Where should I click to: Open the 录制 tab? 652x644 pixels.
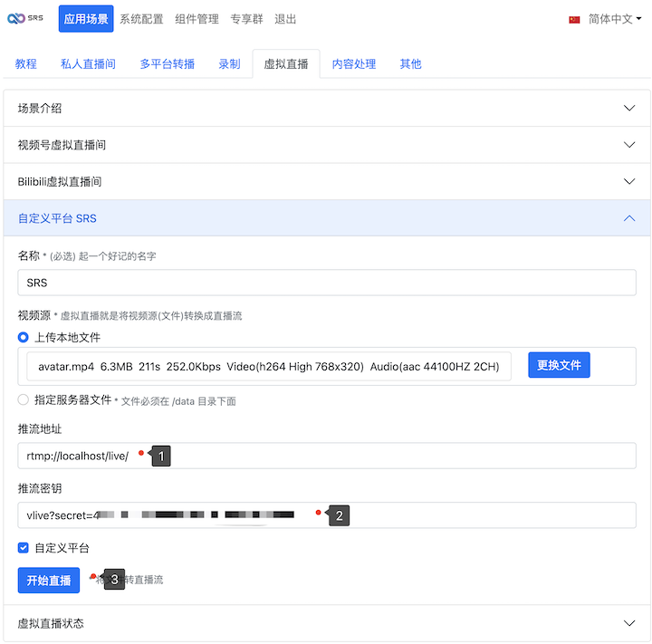(x=229, y=64)
